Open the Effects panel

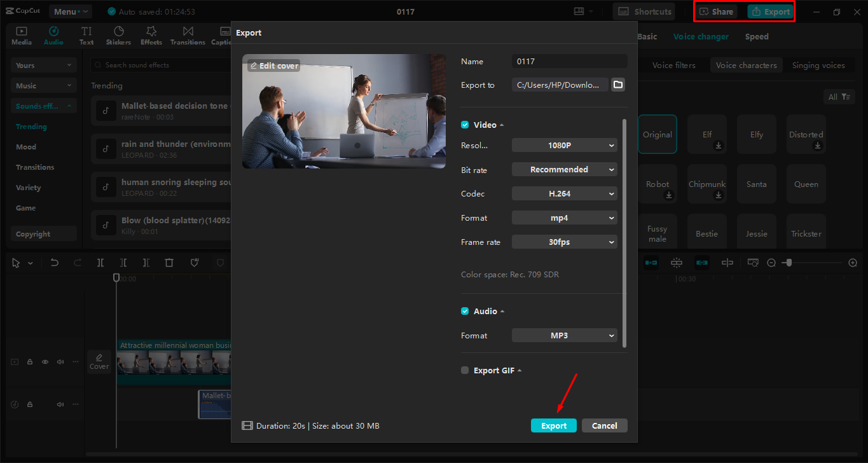click(151, 36)
